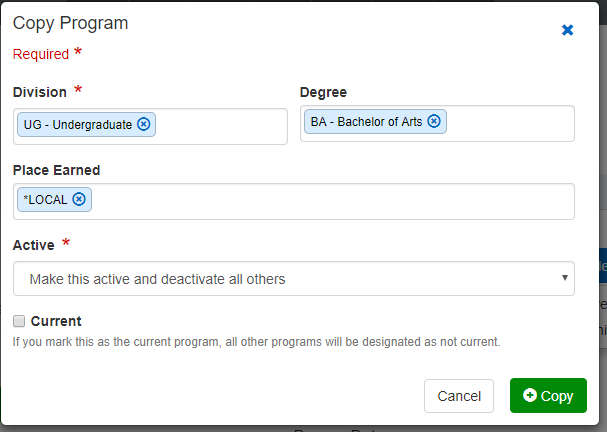Click the Active field label
607x432 pixels.
coord(34,244)
